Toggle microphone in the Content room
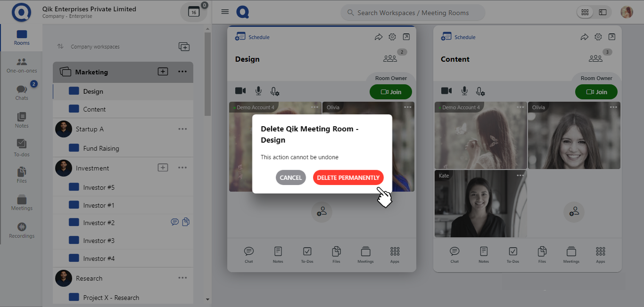 pos(464,91)
